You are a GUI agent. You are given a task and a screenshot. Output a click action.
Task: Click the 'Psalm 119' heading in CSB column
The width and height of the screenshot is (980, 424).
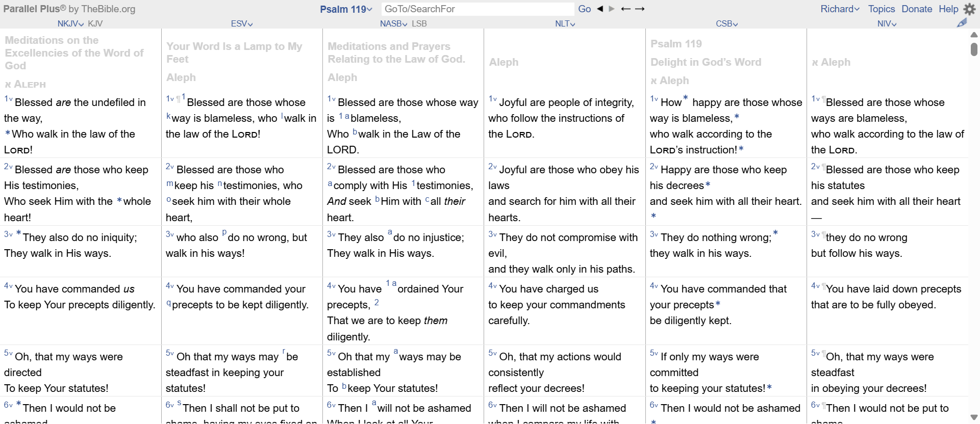pyautogui.click(x=676, y=44)
